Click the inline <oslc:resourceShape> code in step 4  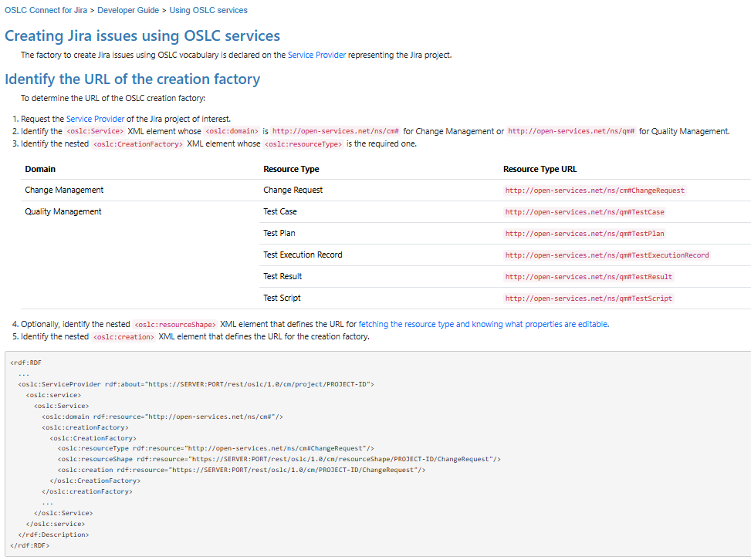click(174, 325)
